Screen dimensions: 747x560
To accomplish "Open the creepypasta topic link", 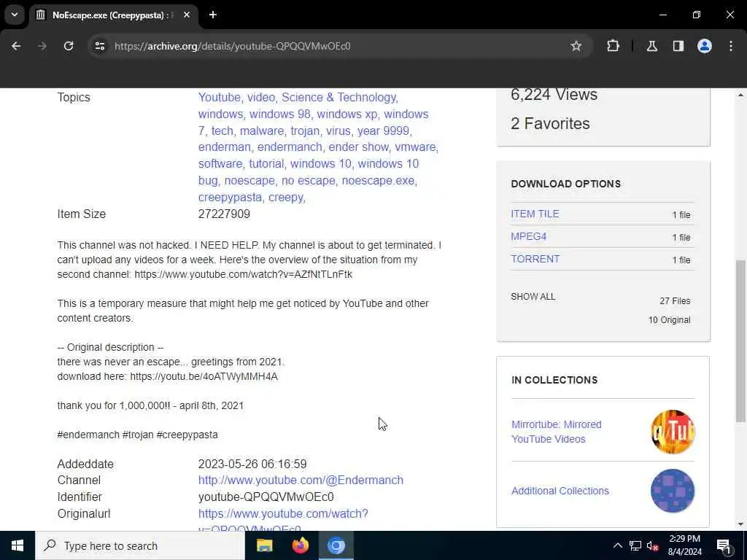I will (x=230, y=197).
